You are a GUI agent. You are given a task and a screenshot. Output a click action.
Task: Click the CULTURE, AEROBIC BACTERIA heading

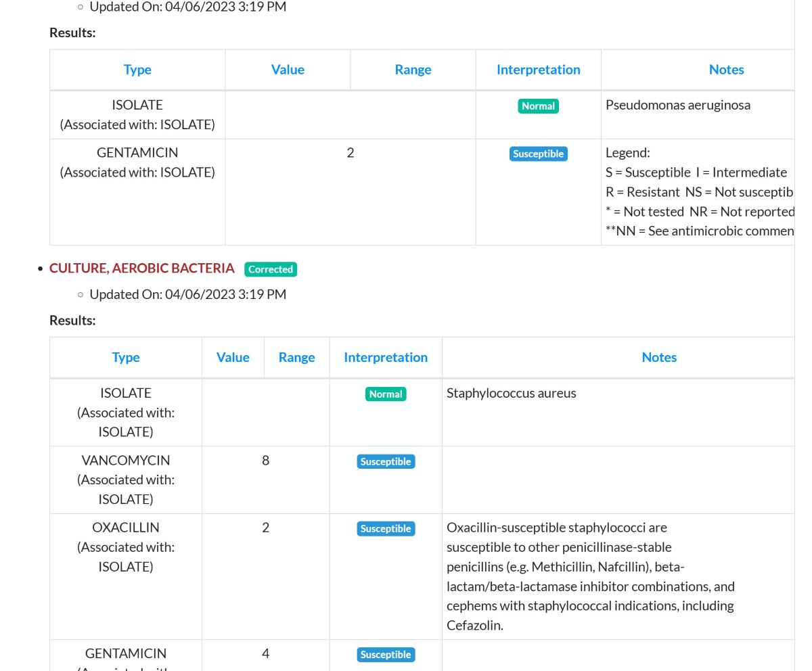tap(142, 269)
